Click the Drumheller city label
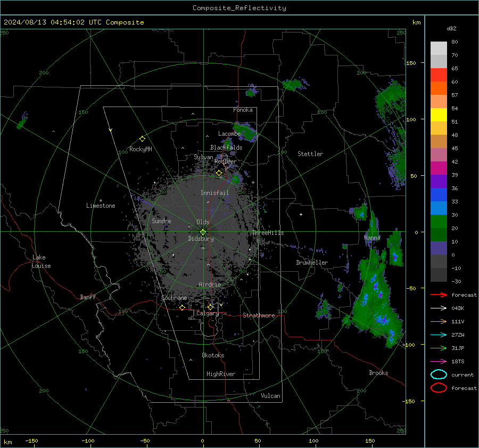479x448 pixels. tap(312, 263)
